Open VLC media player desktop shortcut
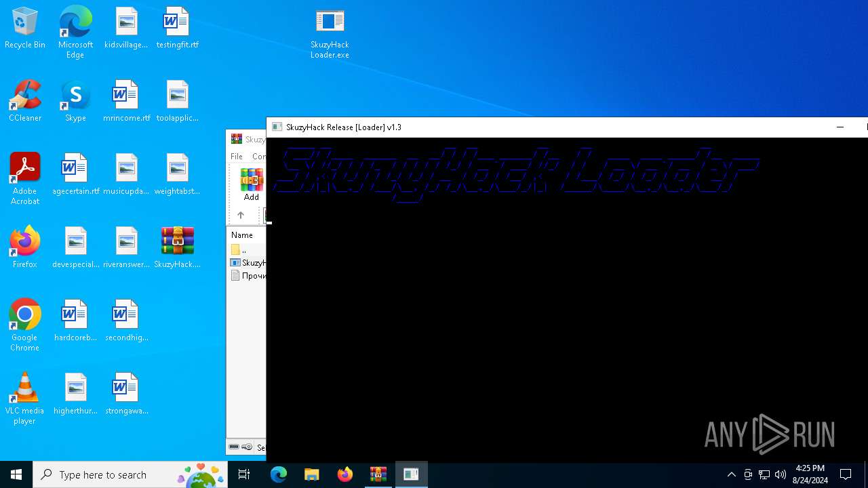The height and width of the screenshot is (488, 868). tap(25, 399)
